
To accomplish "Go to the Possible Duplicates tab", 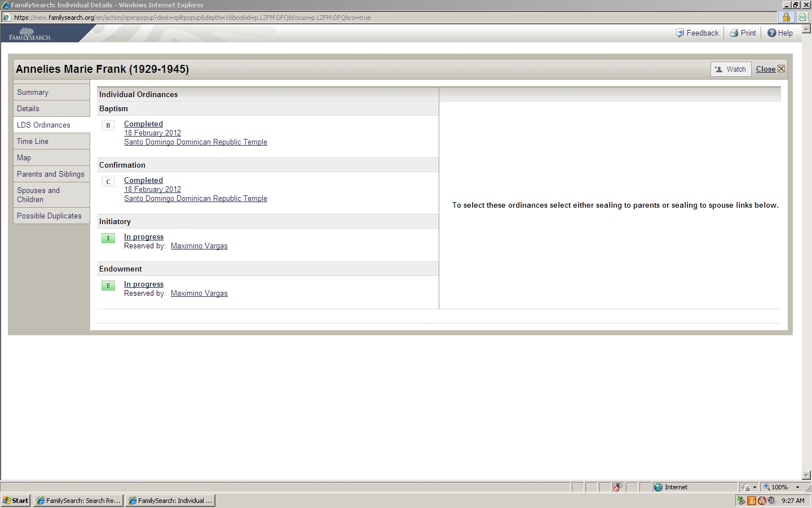I will pos(51,216).
